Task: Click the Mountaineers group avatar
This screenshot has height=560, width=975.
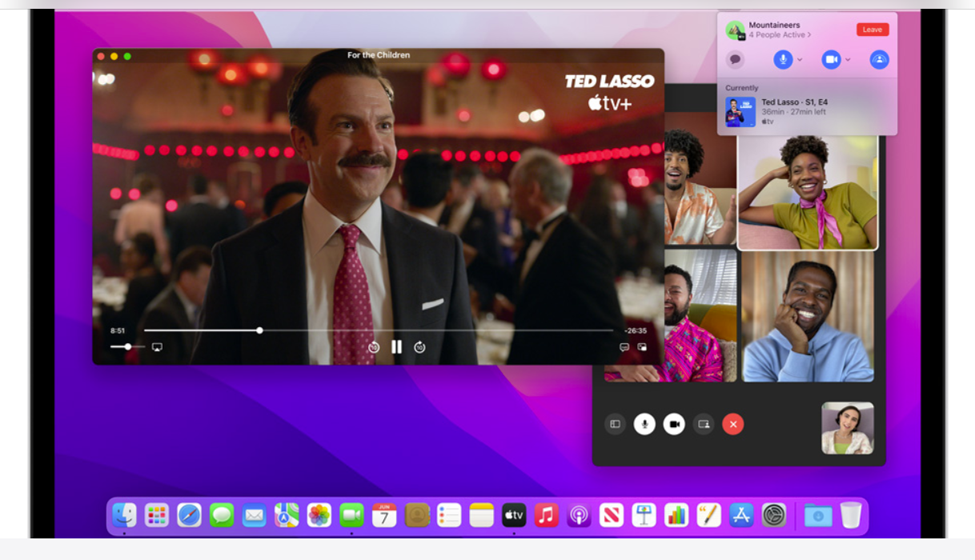Action: tap(736, 30)
